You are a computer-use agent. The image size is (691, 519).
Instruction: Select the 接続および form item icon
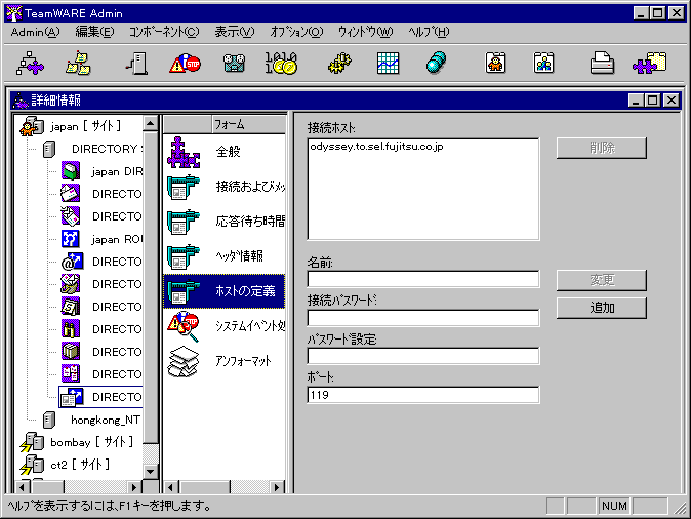183,187
